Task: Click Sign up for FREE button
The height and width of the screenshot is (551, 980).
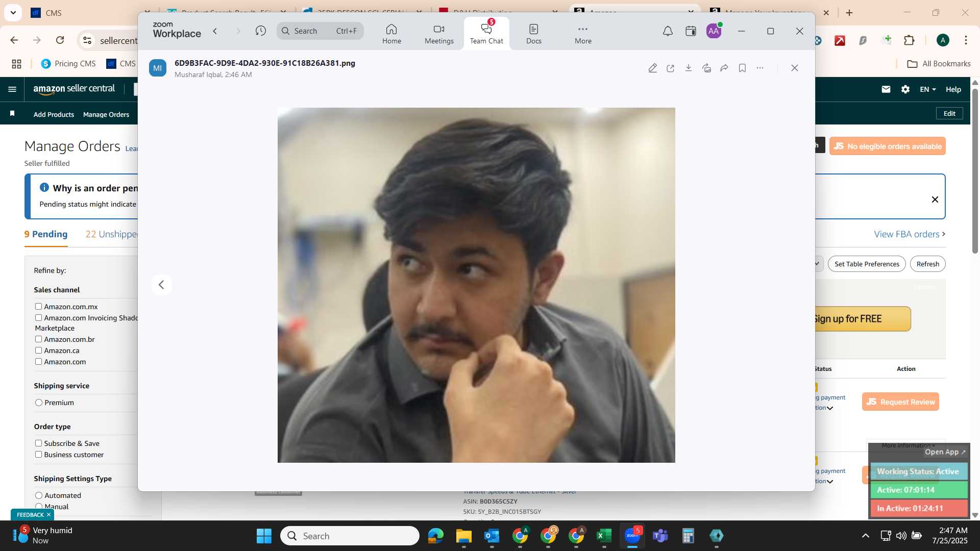Action: (x=863, y=319)
